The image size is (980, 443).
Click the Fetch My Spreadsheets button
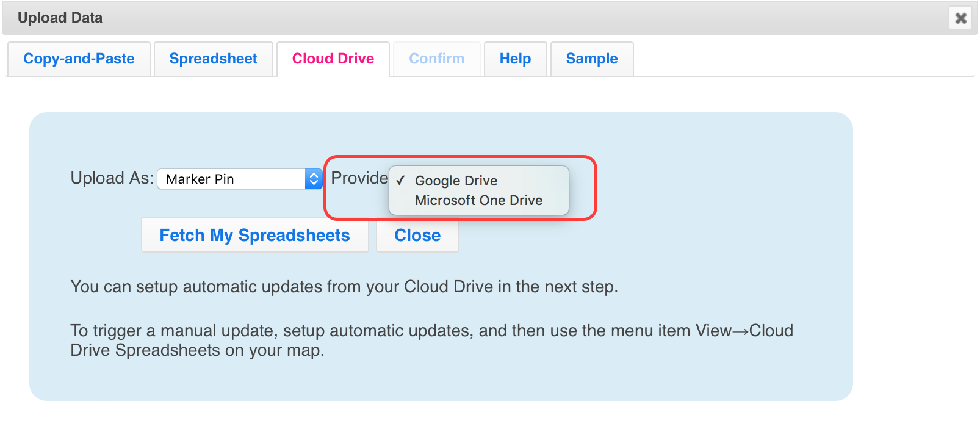click(x=254, y=235)
